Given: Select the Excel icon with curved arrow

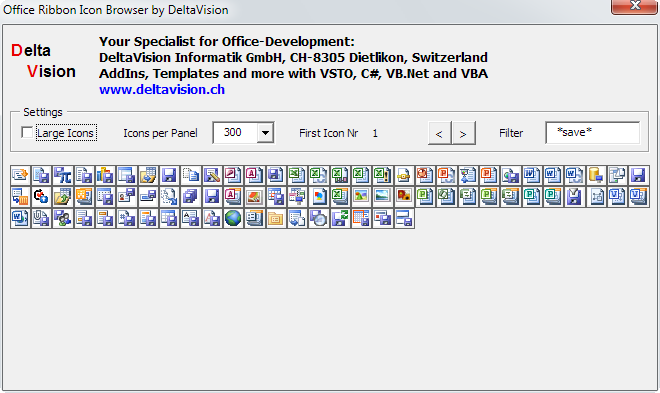Looking at the screenshot, I should click(x=319, y=175).
